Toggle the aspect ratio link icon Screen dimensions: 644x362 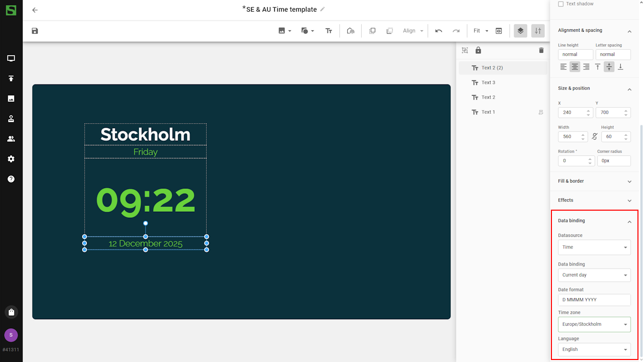(x=594, y=137)
